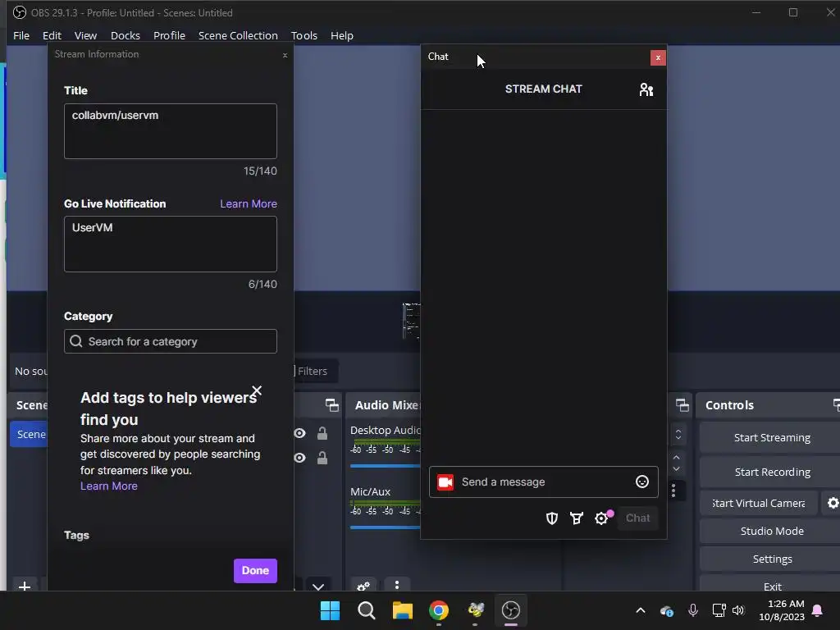Open Audio Mixer three-dot menu at bottom

[397, 585]
